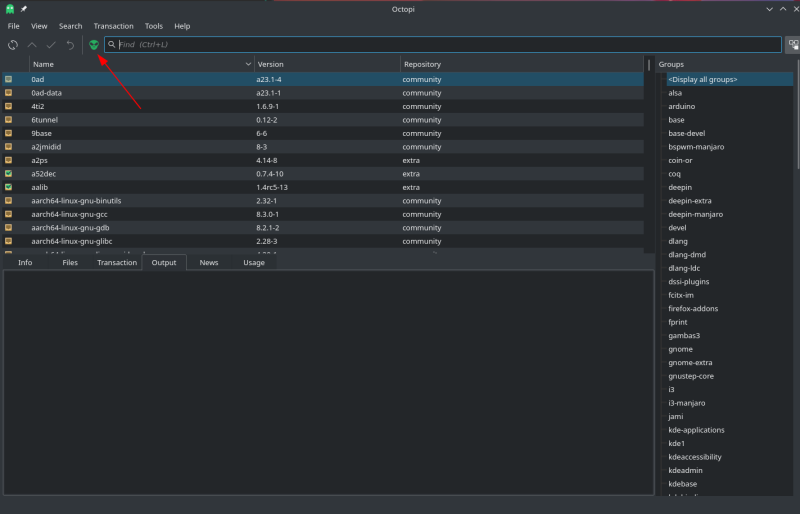Click the green installed icon for aalib

coord(9,187)
